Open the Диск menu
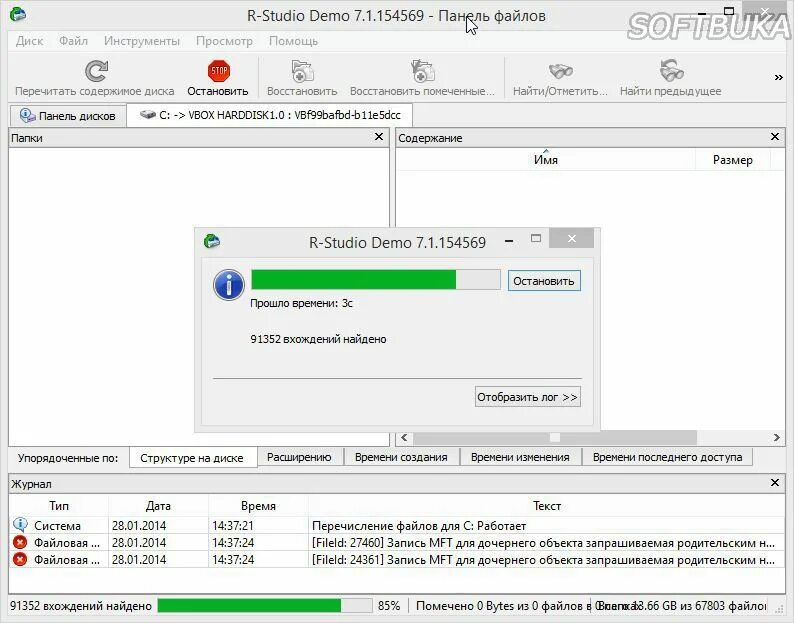 (x=29, y=41)
